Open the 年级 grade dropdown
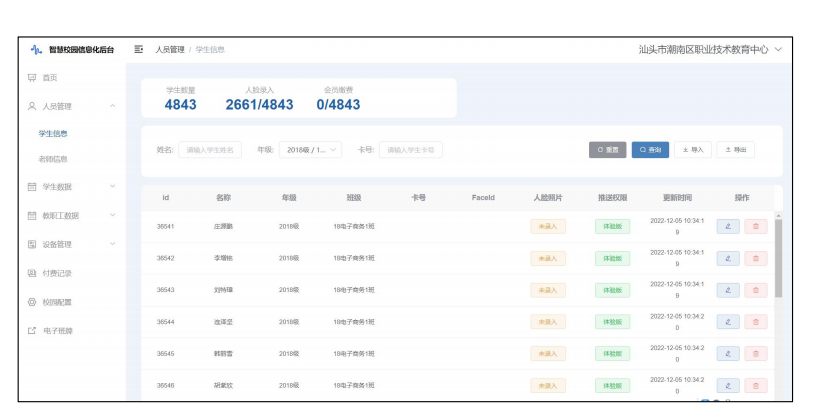This screenshot has width=816, height=414. tap(310, 150)
